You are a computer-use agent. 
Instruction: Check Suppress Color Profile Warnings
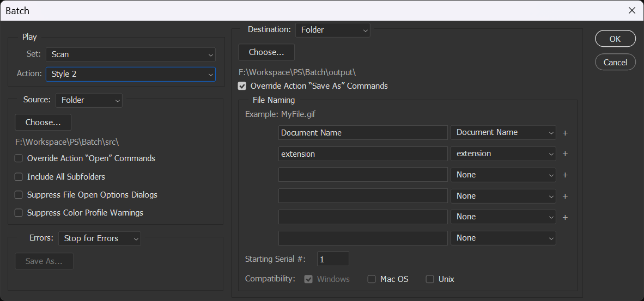(19, 213)
